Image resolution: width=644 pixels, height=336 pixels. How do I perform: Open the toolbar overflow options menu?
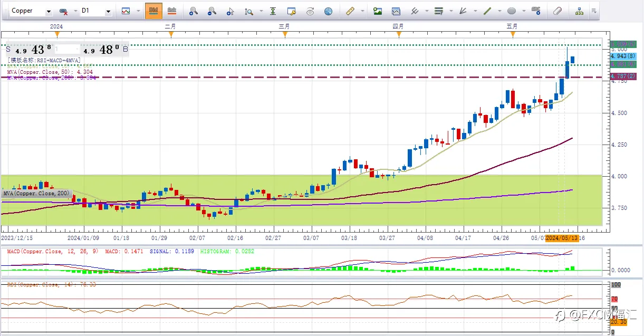tap(594, 11)
